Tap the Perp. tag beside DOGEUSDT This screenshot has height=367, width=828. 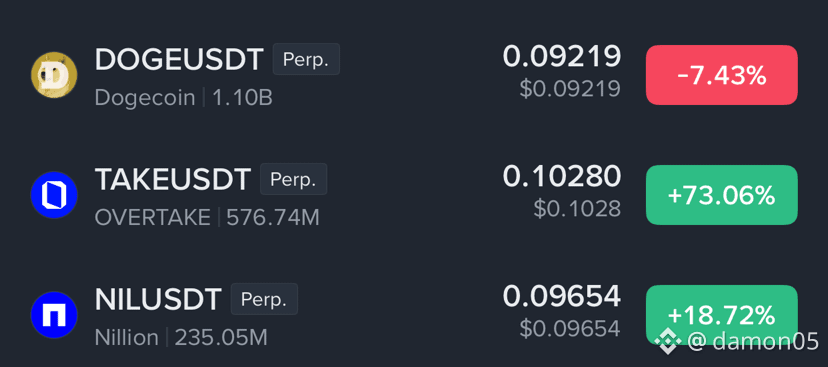tap(306, 59)
